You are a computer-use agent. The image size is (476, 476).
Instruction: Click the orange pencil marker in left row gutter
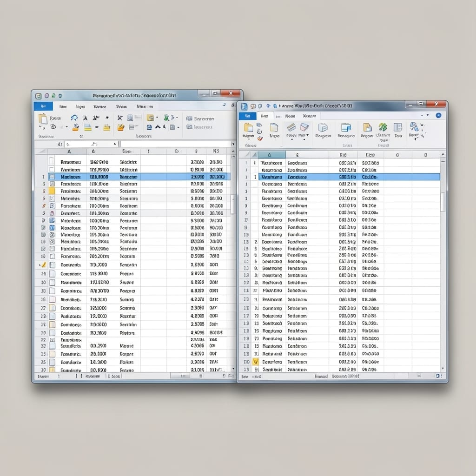44,264
